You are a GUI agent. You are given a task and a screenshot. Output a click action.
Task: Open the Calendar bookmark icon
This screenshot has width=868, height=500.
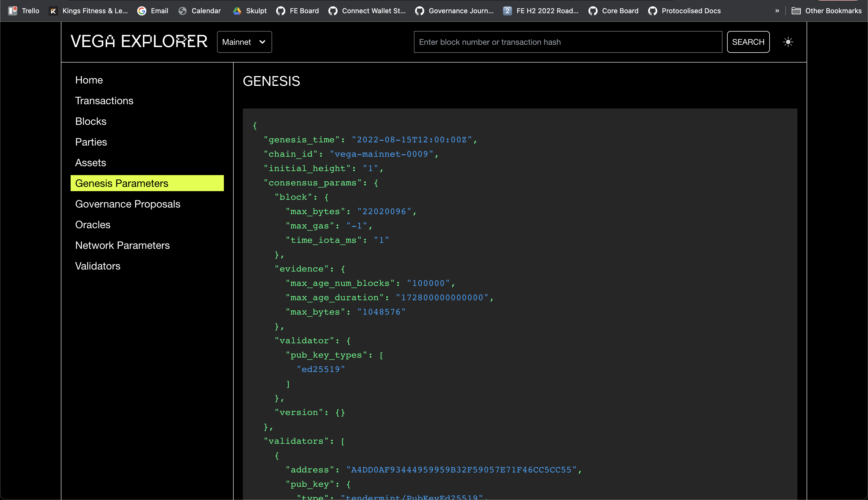[182, 11]
